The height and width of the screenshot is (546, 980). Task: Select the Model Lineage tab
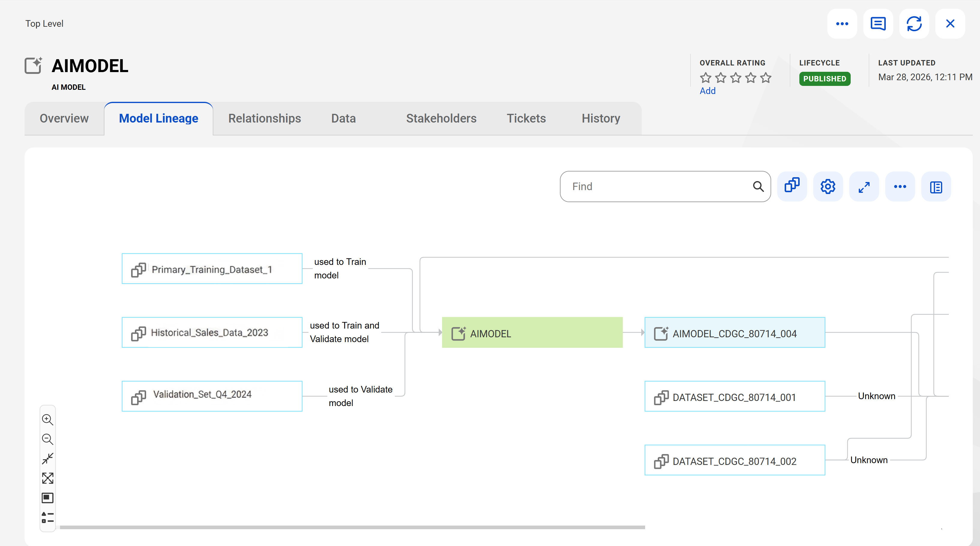158,118
